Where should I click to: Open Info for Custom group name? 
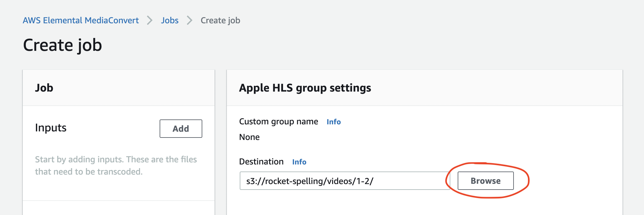click(333, 122)
